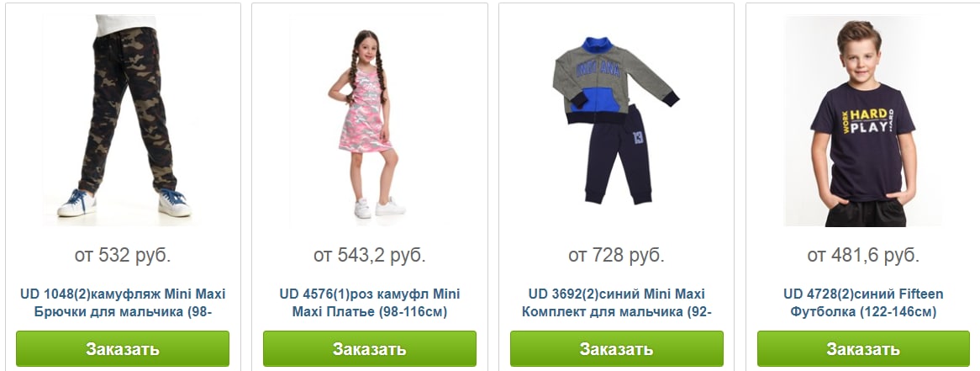
Task: Click the blue-laced sneakers in the camouflage pants photo
Action: click(x=123, y=203)
